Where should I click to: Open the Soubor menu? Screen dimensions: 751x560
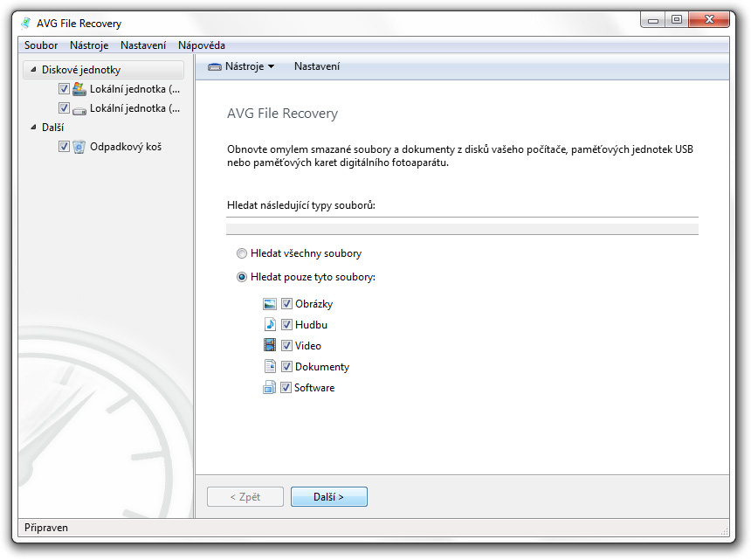(41, 45)
